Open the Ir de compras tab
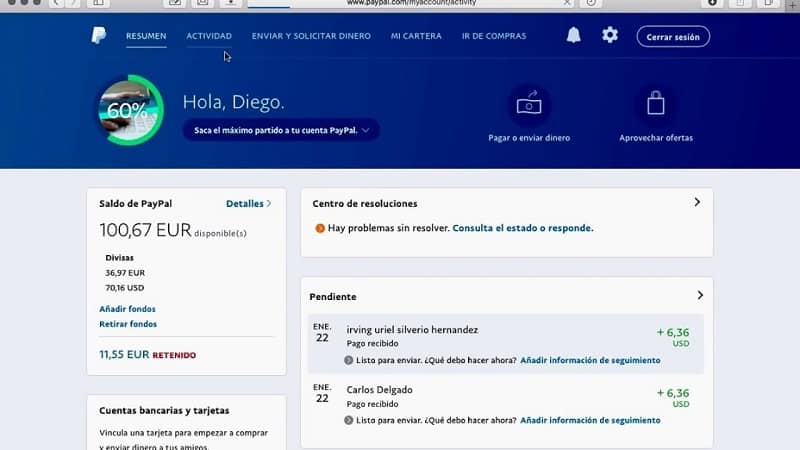This screenshot has height=450, width=800. (494, 36)
